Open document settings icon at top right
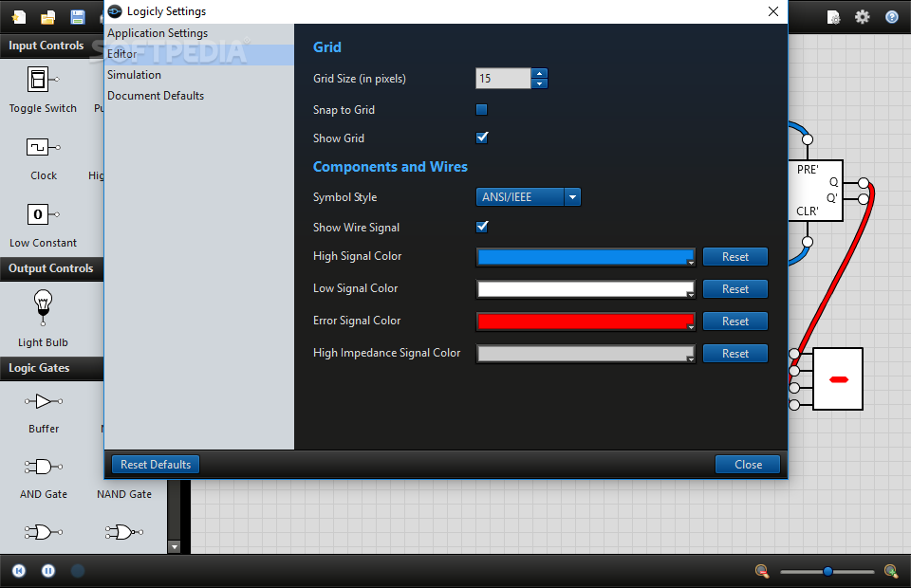Screen dimensions: 911x588 coord(833,17)
